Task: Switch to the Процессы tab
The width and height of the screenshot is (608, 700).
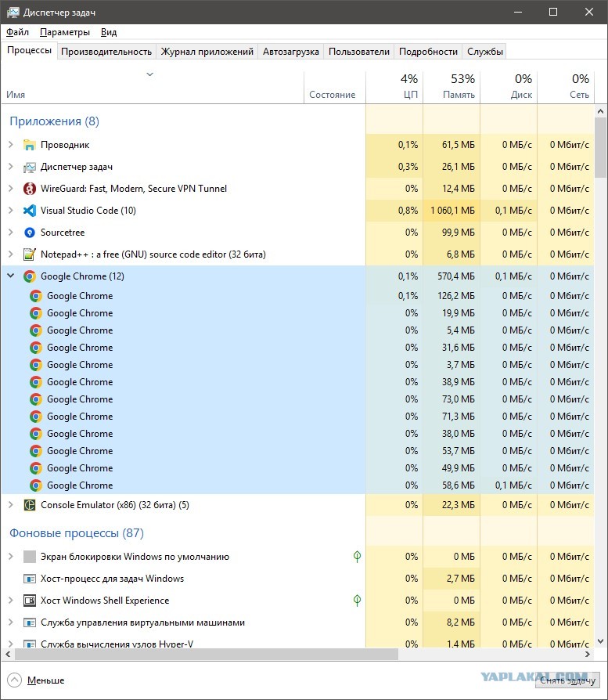Action: tap(30, 50)
